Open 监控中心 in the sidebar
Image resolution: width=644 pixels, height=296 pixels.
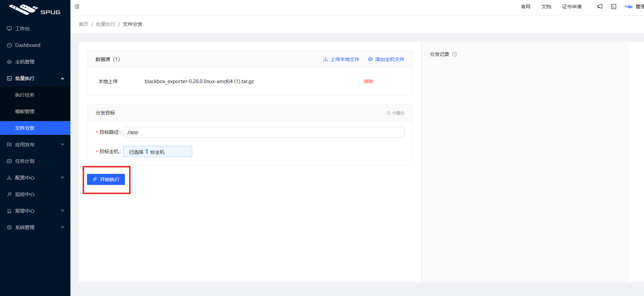[35, 194]
